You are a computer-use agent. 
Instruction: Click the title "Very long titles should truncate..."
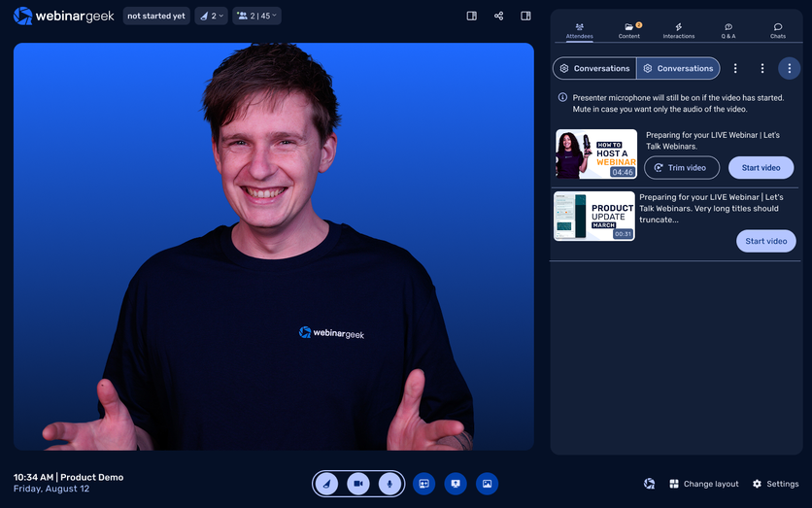tap(711, 208)
